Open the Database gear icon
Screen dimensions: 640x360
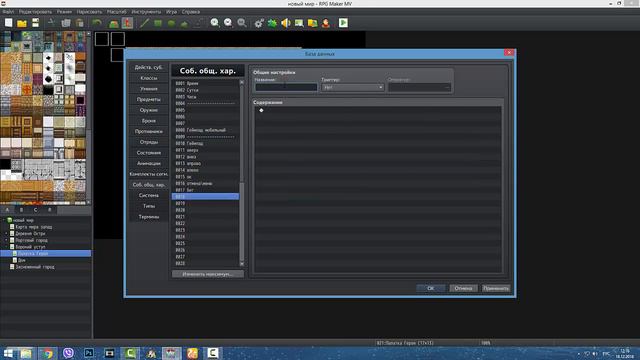[x=259, y=23]
